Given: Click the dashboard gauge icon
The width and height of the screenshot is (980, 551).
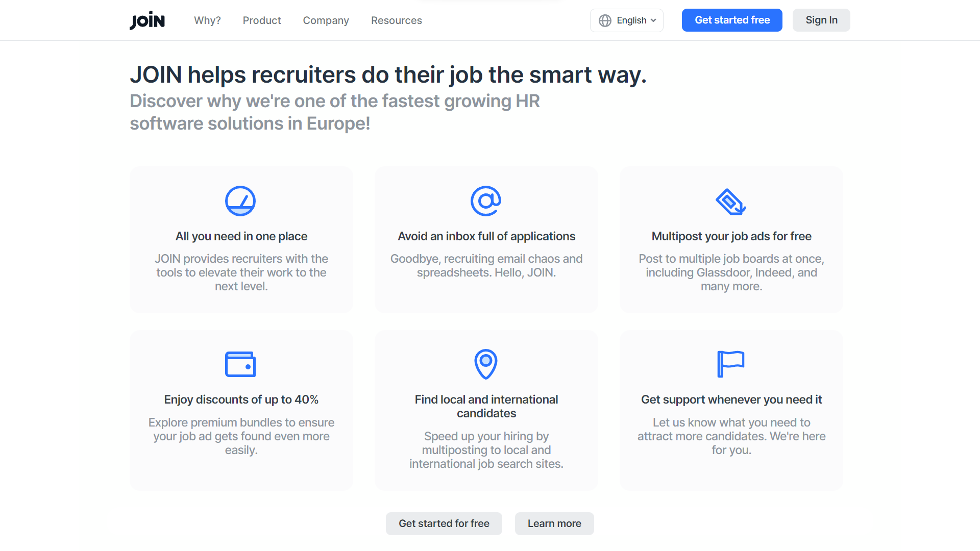Looking at the screenshot, I should click(x=240, y=201).
